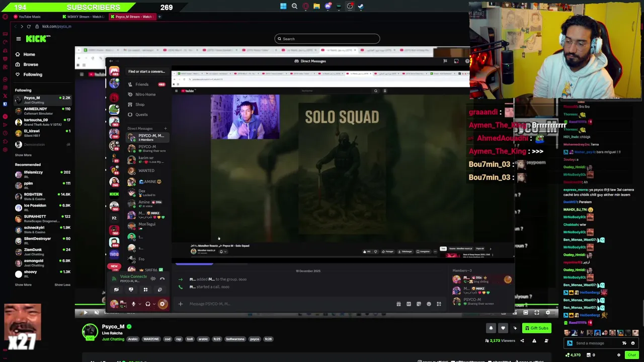
Task: Play or pause the Kick stream
Action: coord(86,313)
